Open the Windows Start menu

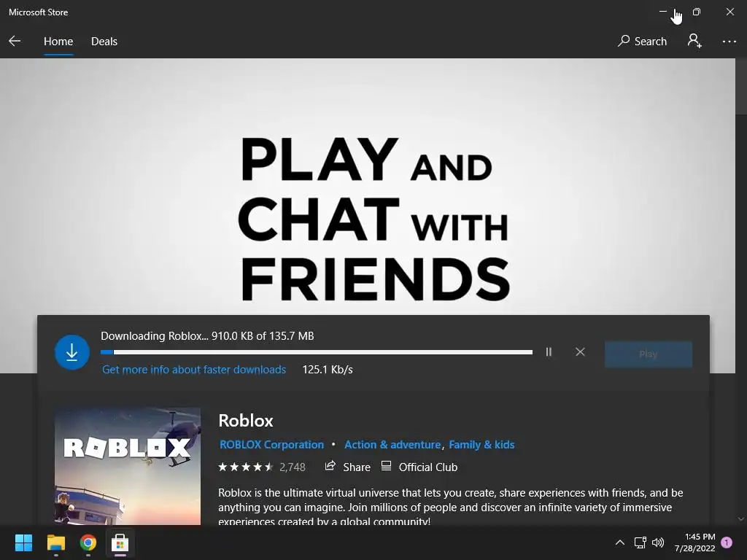click(x=23, y=542)
